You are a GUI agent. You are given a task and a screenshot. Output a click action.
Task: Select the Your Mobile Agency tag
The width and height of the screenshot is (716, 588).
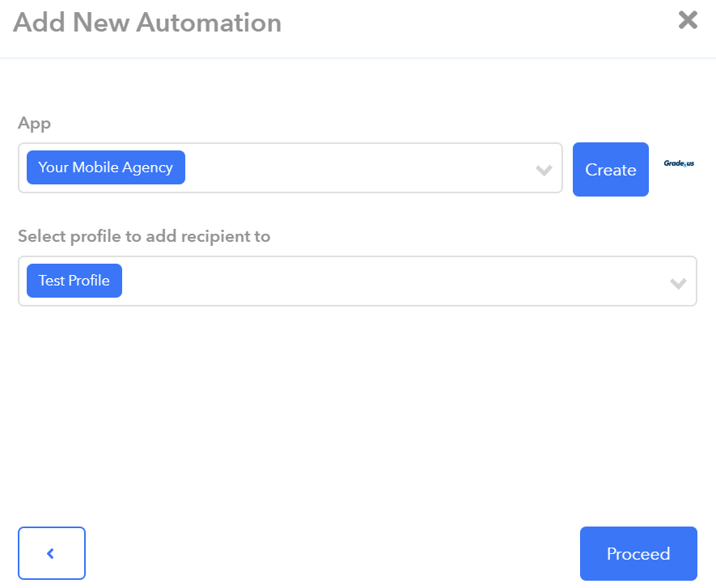coord(106,167)
